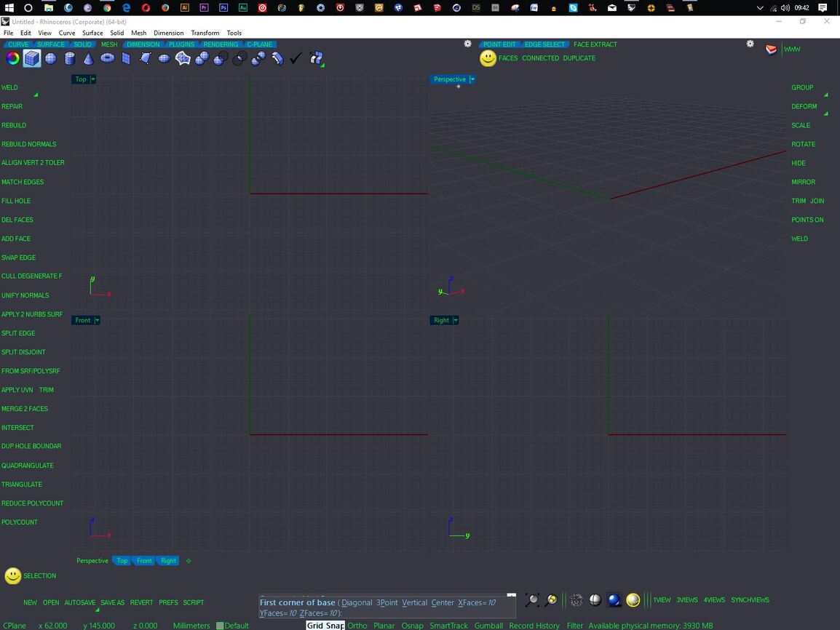Select the Mesh Boolean Intersection tool
This screenshot has width=840, height=630.
click(239, 58)
